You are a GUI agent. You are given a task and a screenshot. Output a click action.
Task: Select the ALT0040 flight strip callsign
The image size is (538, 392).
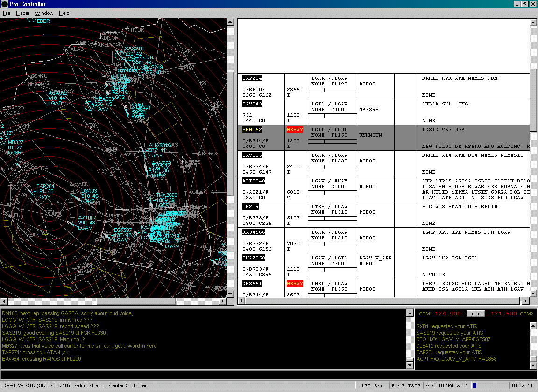tap(254, 181)
